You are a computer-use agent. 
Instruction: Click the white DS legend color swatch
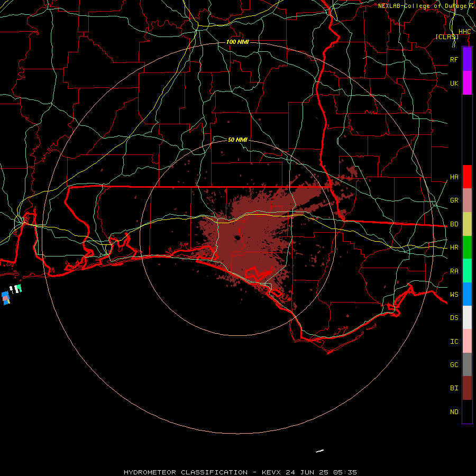[467, 317]
